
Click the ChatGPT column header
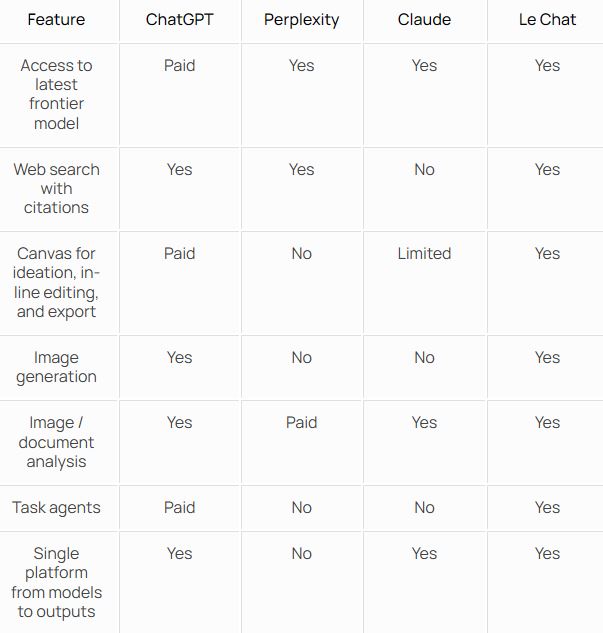pos(179,19)
